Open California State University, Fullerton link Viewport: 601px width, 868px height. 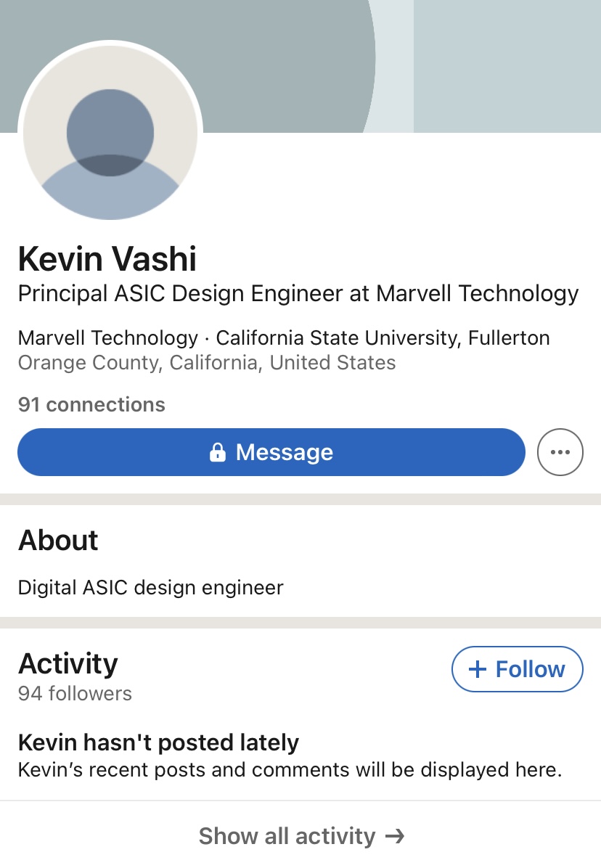(383, 337)
